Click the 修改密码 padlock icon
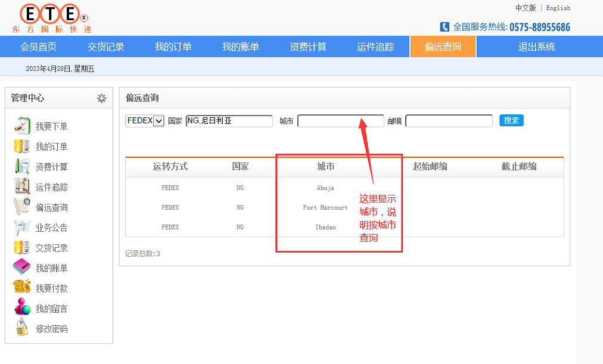This screenshot has width=603, height=364. tap(22, 328)
